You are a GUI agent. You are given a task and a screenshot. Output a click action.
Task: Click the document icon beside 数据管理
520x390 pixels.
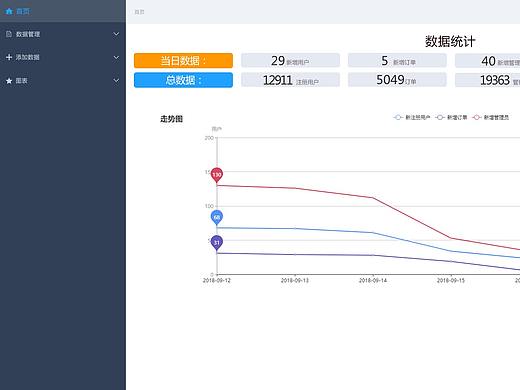(x=9, y=34)
